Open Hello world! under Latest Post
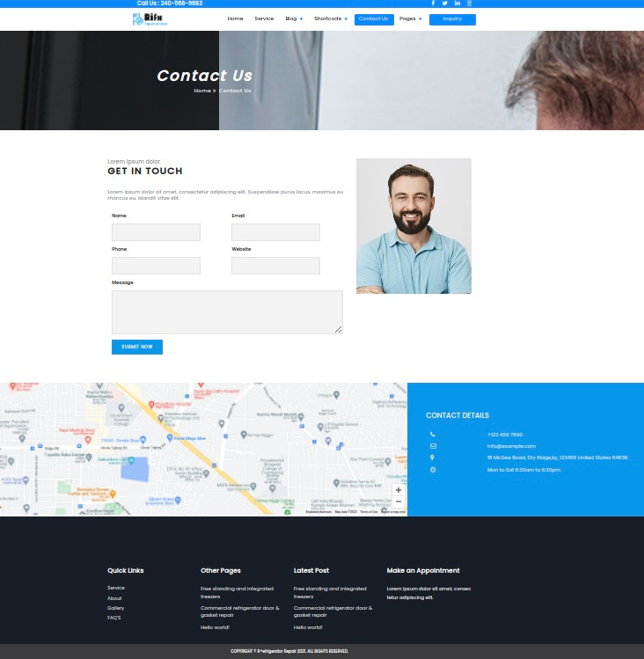The width and height of the screenshot is (644, 659). 308,627
